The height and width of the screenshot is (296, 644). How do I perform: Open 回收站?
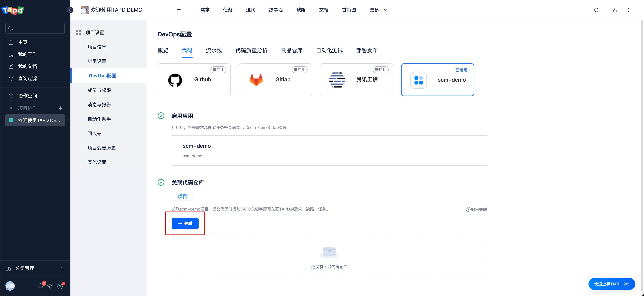[x=94, y=133]
